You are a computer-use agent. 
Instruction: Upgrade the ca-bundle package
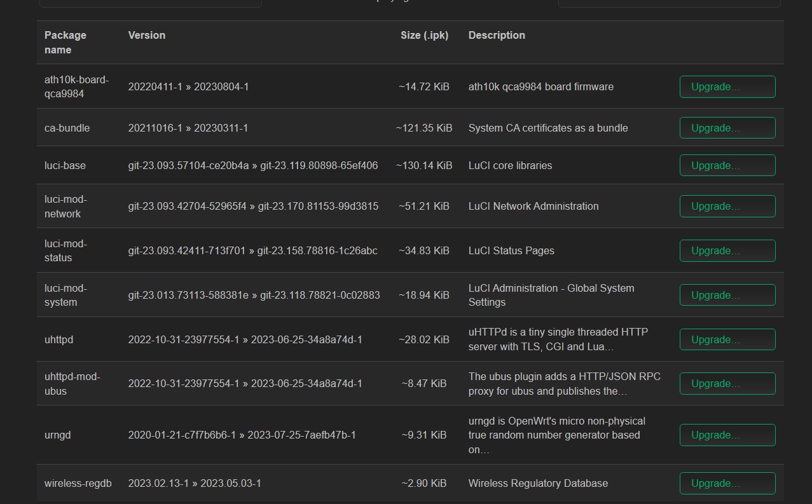coord(727,128)
